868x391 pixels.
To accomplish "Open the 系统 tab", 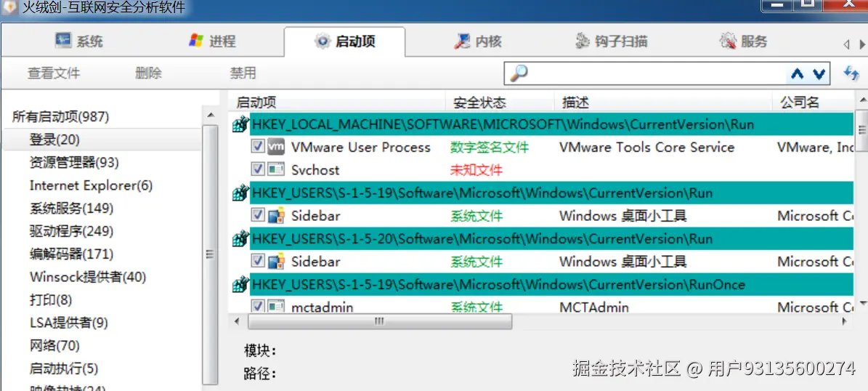I will tap(79, 41).
